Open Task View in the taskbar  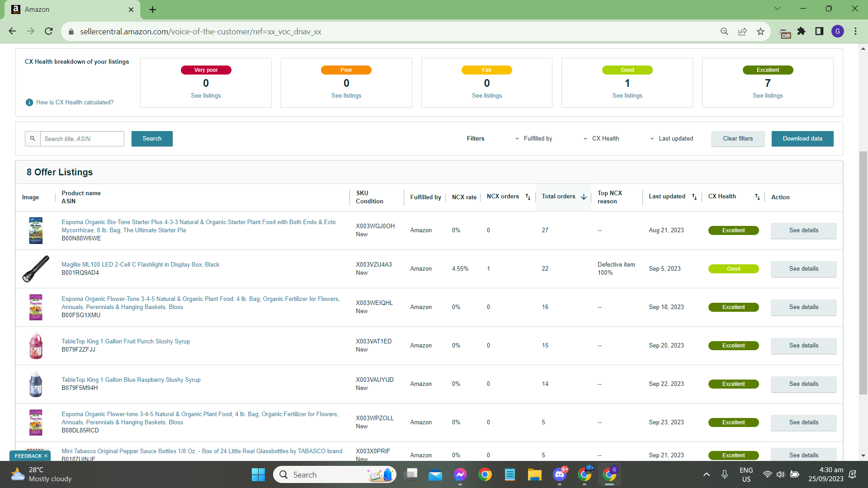(411, 474)
